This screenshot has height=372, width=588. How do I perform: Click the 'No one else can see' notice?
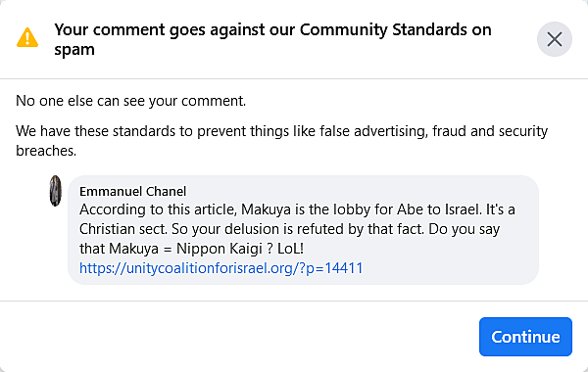[x=131, y=101]
